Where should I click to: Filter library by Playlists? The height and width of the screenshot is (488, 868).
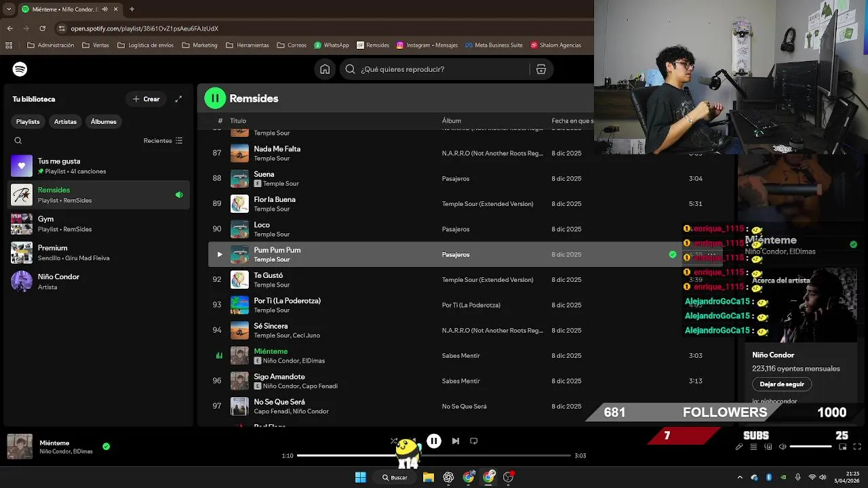tap(28, 121)
